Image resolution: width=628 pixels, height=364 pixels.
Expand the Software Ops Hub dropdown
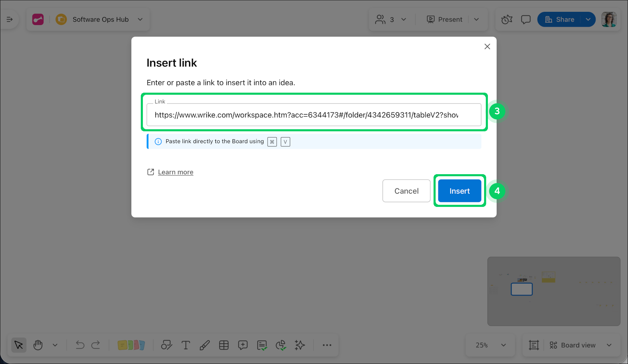tap(140, 20)
